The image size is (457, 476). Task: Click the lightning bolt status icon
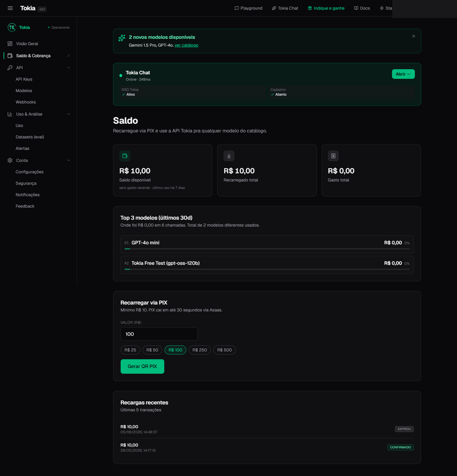click(382, 8)
